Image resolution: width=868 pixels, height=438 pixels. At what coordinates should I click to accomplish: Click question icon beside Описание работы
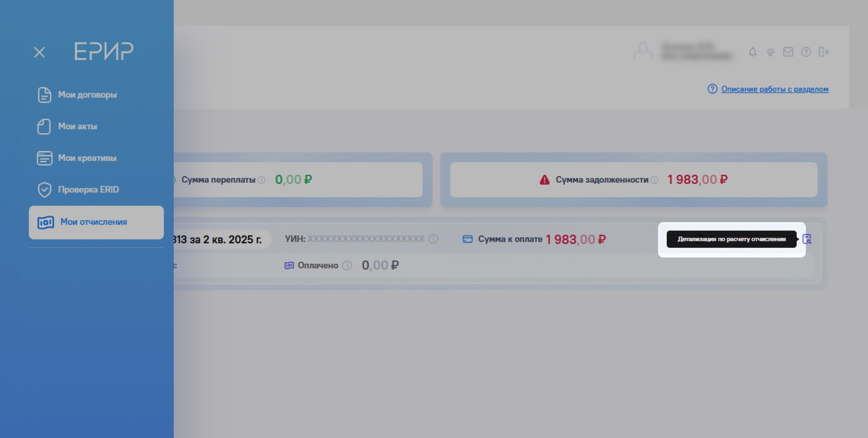tap(712, 89)
